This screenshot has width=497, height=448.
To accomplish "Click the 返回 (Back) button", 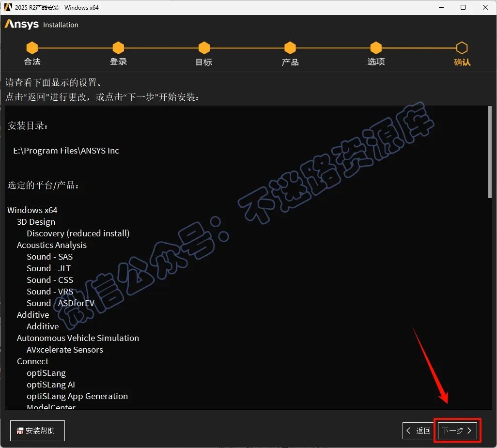I will [419, 431].
